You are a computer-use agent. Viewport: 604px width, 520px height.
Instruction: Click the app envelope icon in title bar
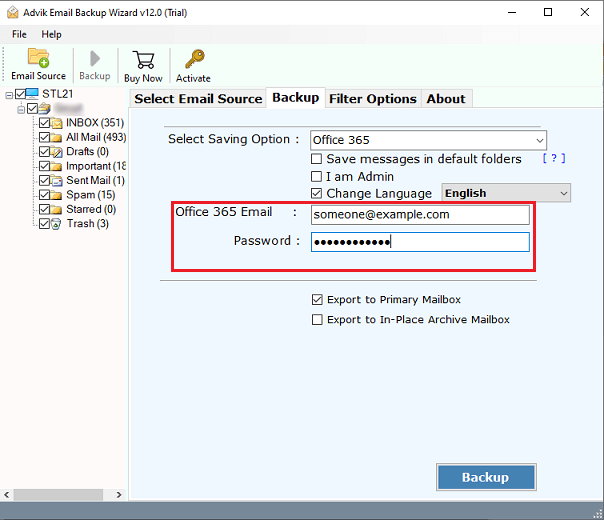(13, 12)
